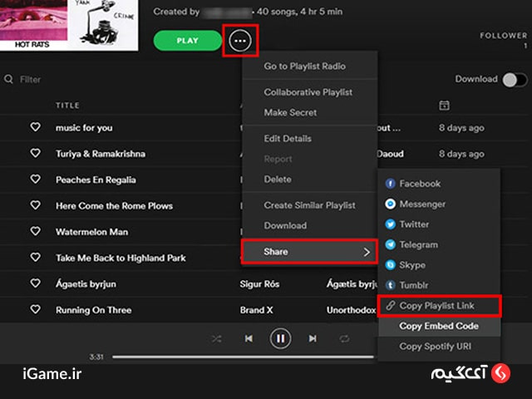Share the playlist via Facebook icon

(x=390, y=184)
